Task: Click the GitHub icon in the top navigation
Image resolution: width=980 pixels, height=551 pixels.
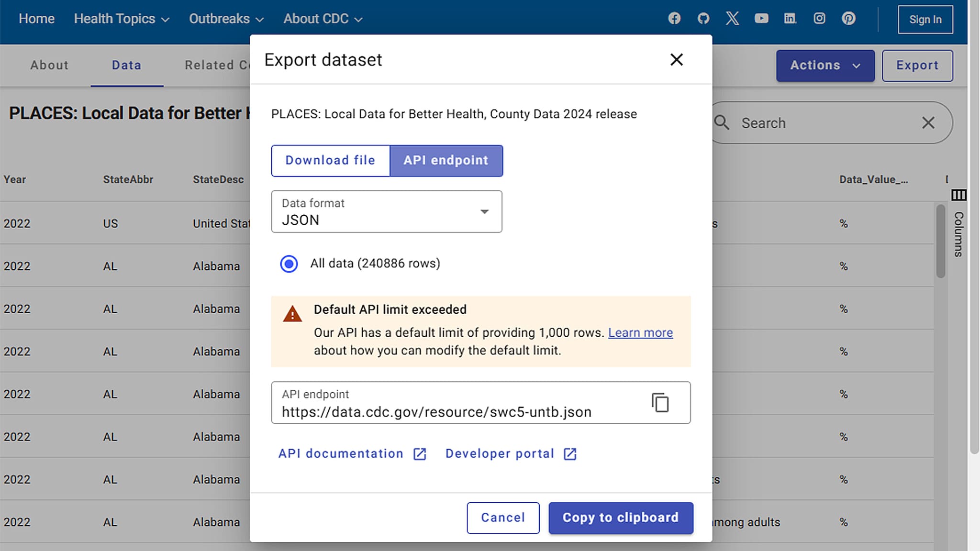Action: pyautogui.click(x=703, y=18)
